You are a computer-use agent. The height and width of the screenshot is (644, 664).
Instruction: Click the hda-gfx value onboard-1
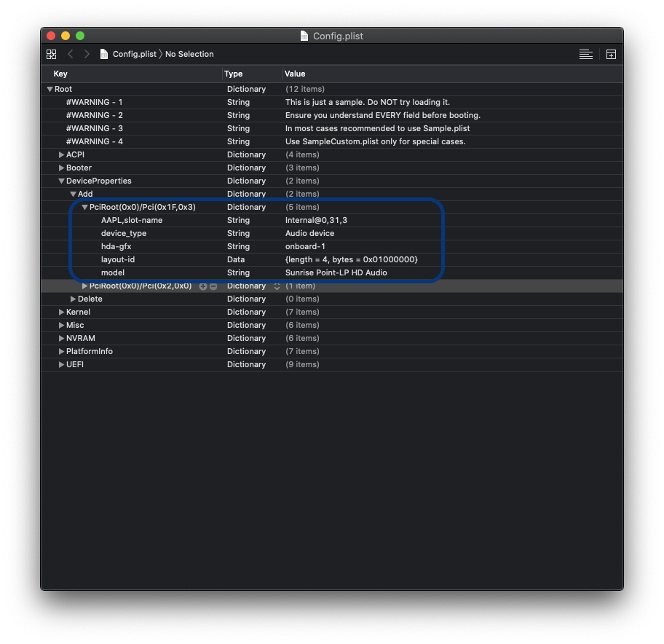[x=305, y=246]
